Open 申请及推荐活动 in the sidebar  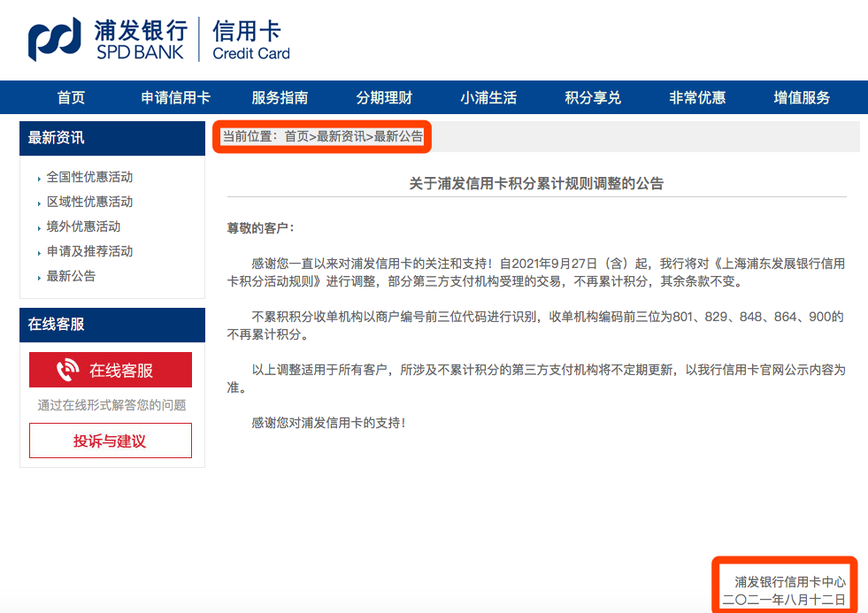(x=89, y=252)
